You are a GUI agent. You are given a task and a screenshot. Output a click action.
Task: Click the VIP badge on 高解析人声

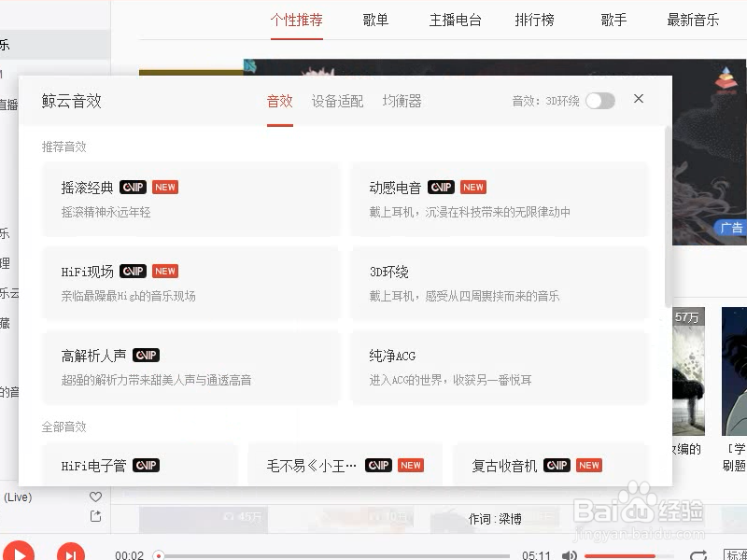point(146,356)
